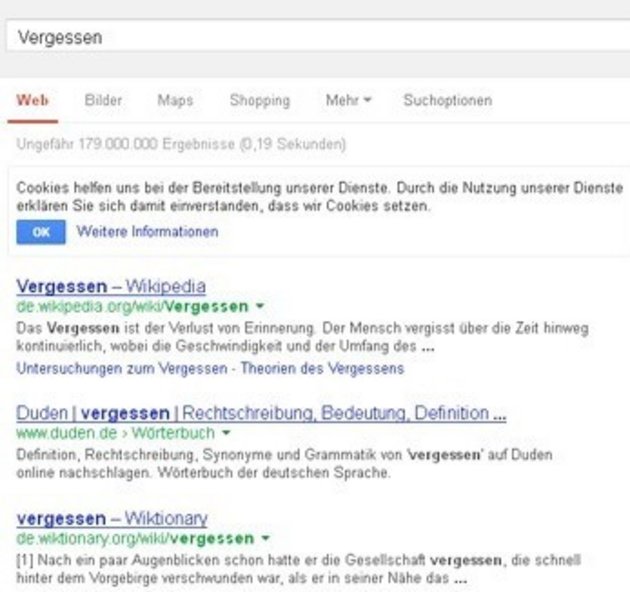Expand the Mehr dropdown menu

point(348,101)
